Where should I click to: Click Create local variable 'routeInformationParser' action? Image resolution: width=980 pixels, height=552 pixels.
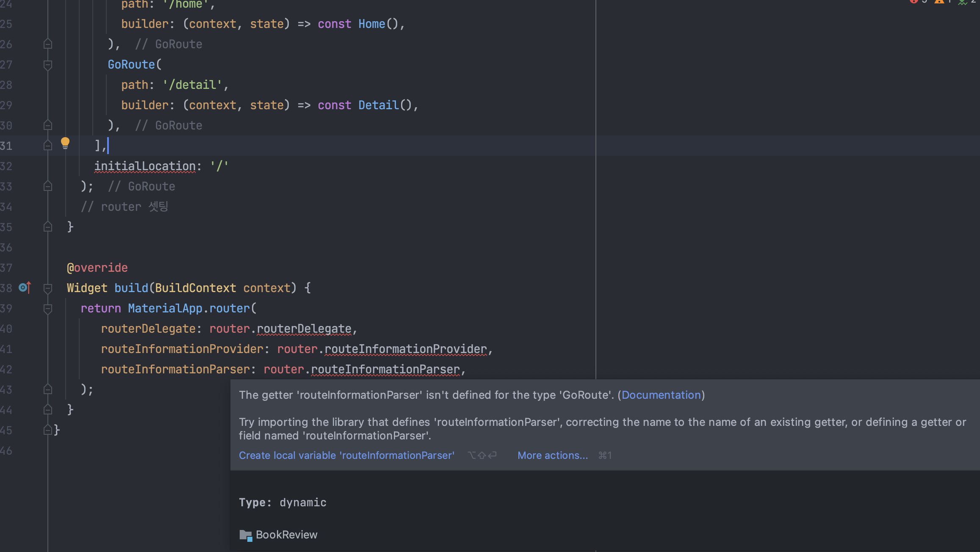(x=346, y=455)
